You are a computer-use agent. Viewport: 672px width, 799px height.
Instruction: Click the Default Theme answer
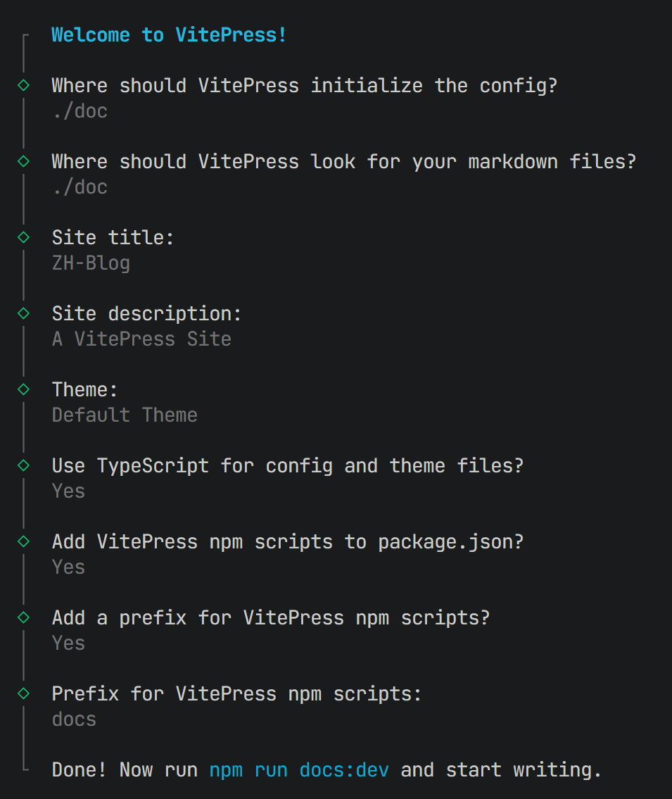point(125,415)
